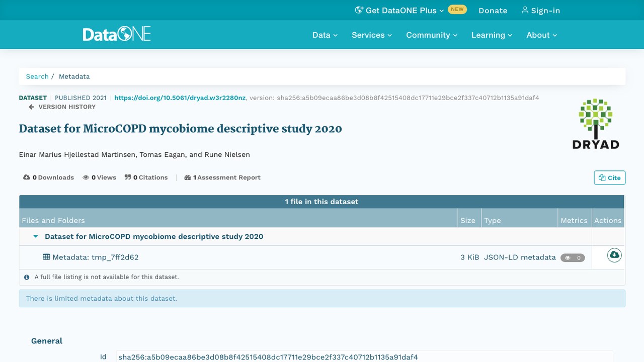The width and height of the screenshot is (644, 362).
Task: Click the download cloud icon for the metadata file
Action: (x=614, y=255)
